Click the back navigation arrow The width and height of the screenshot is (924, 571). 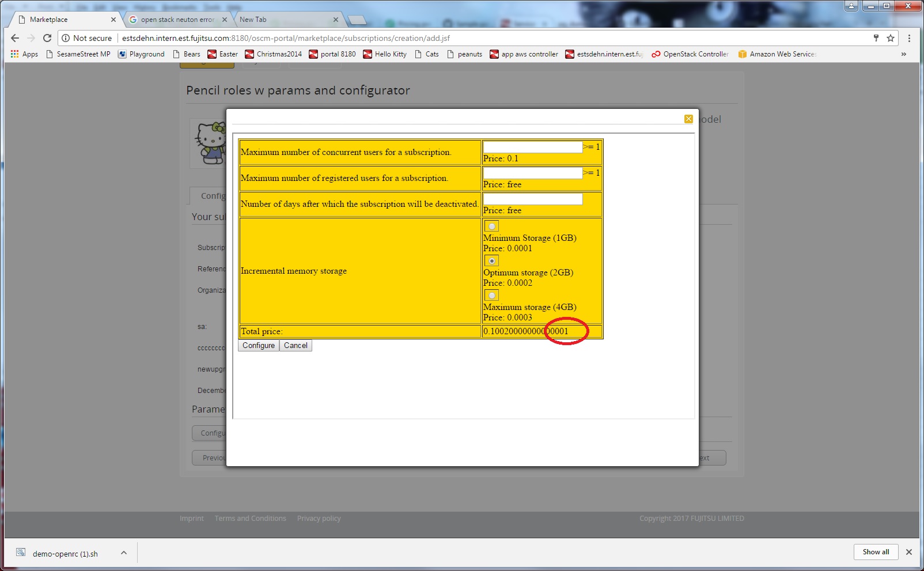[14, 38]
